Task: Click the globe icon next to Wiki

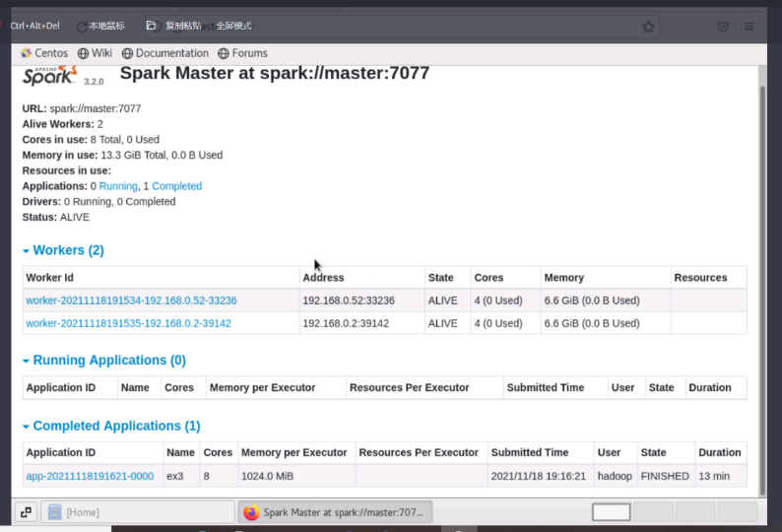Action: click(x=84, y=53)
